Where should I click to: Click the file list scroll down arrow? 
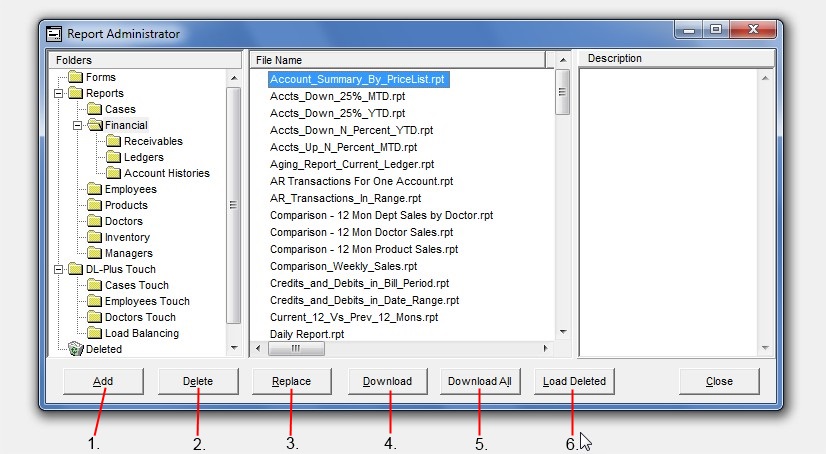562,331
